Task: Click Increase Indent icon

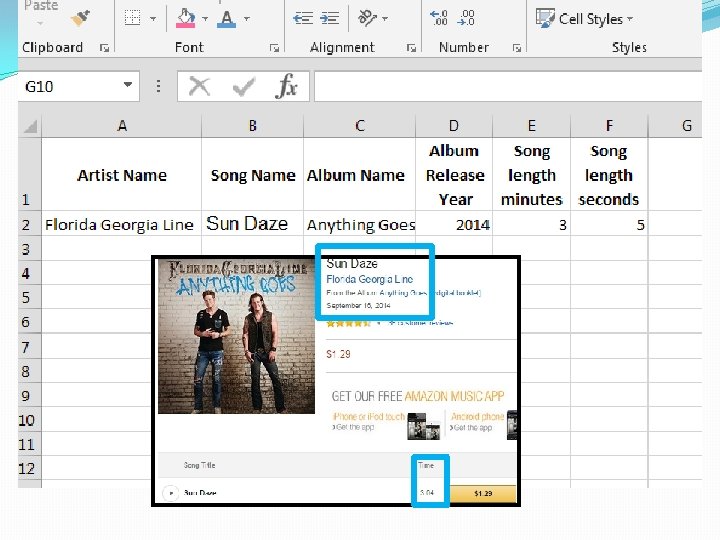Action: tap(329, 18)
